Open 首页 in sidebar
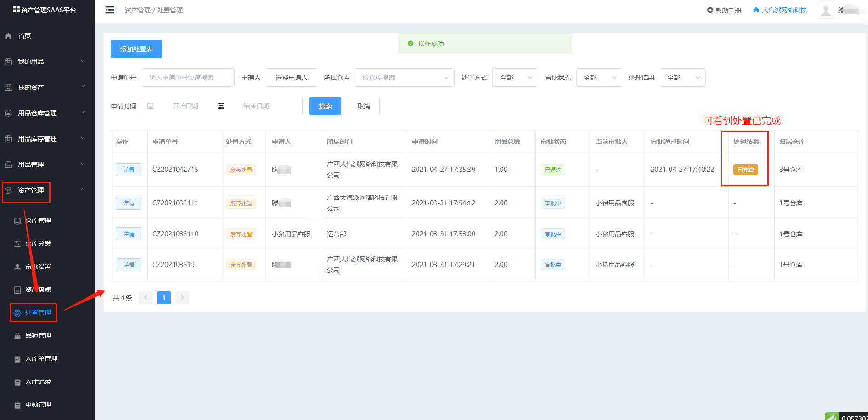Image resolution: width=868 pixels, height=420 pixels. click(24, 36)
